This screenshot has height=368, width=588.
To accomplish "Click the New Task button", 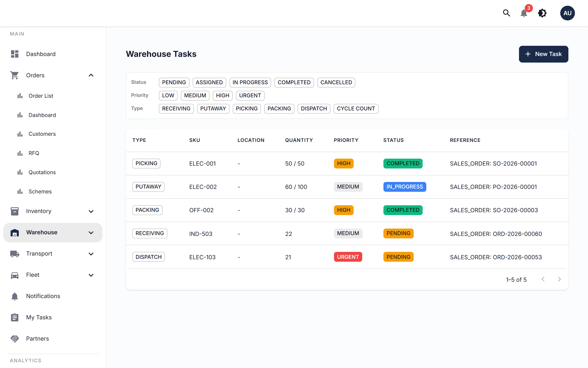I will point(543,54).
